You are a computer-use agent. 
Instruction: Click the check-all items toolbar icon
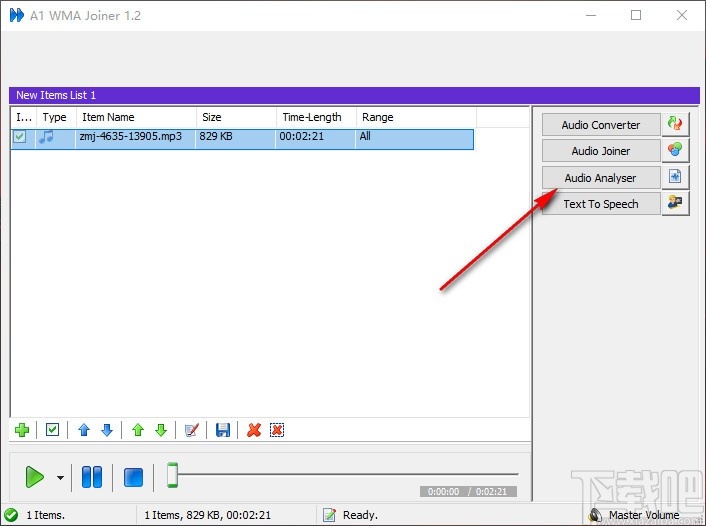coord(52,430)
